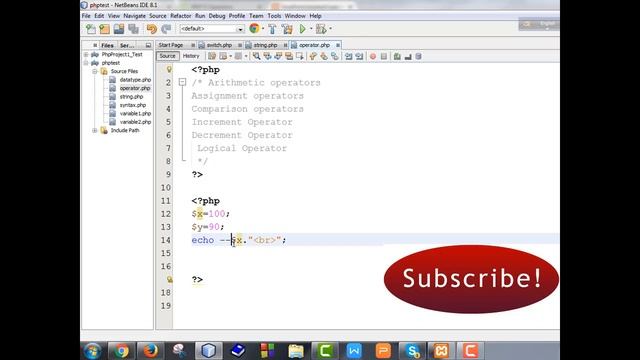640x360 pixels.
Task: Click the Chrome browser icon in toolbar
Action: 254,29
